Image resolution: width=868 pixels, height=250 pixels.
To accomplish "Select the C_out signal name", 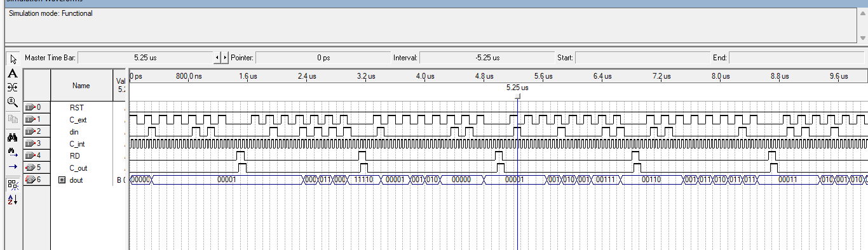I will (x=78, y=168).
